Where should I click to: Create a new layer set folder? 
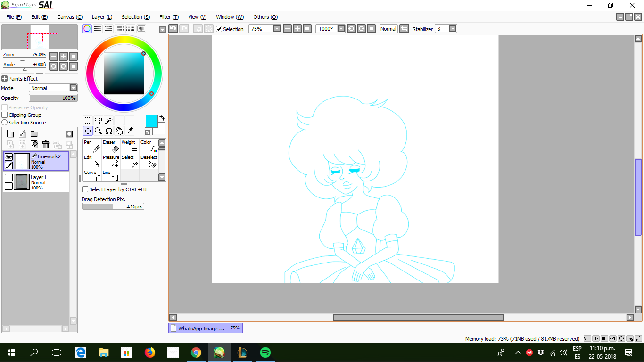point(34,134)
